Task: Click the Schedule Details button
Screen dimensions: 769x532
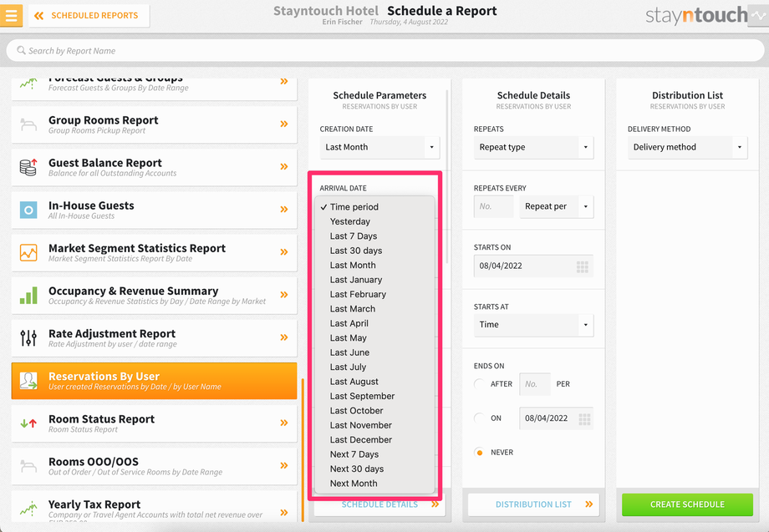Action: pyautogui.click(x=379, y=504)
